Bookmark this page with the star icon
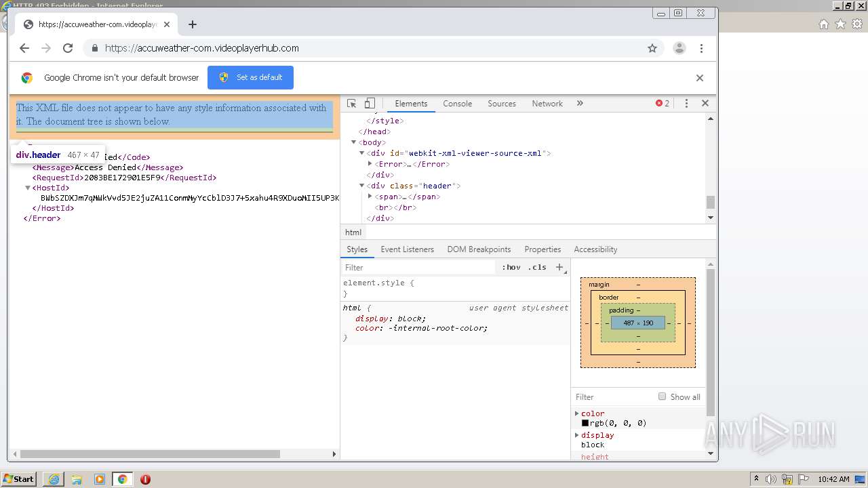Screen dimensions: 868x488 pos(652,48)
